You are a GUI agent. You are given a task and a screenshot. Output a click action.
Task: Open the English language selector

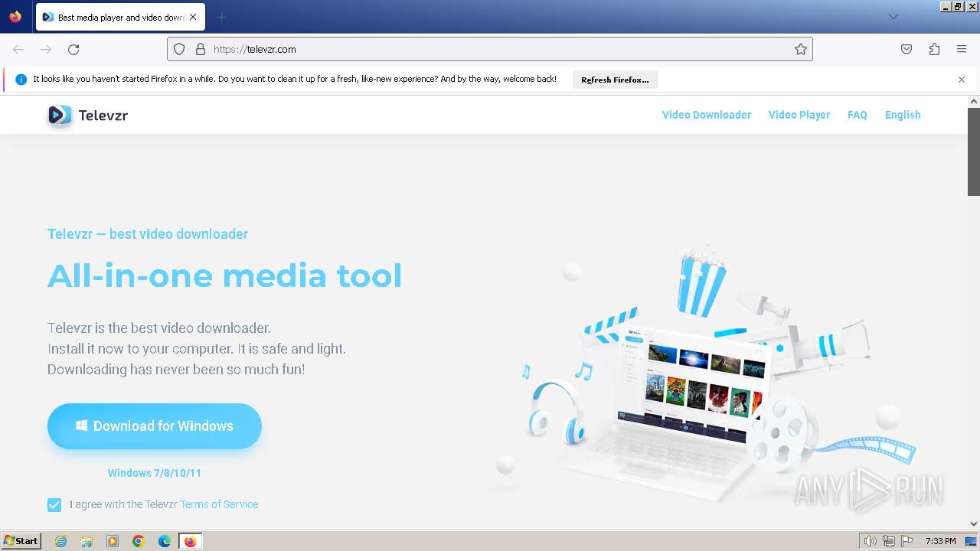903,115
